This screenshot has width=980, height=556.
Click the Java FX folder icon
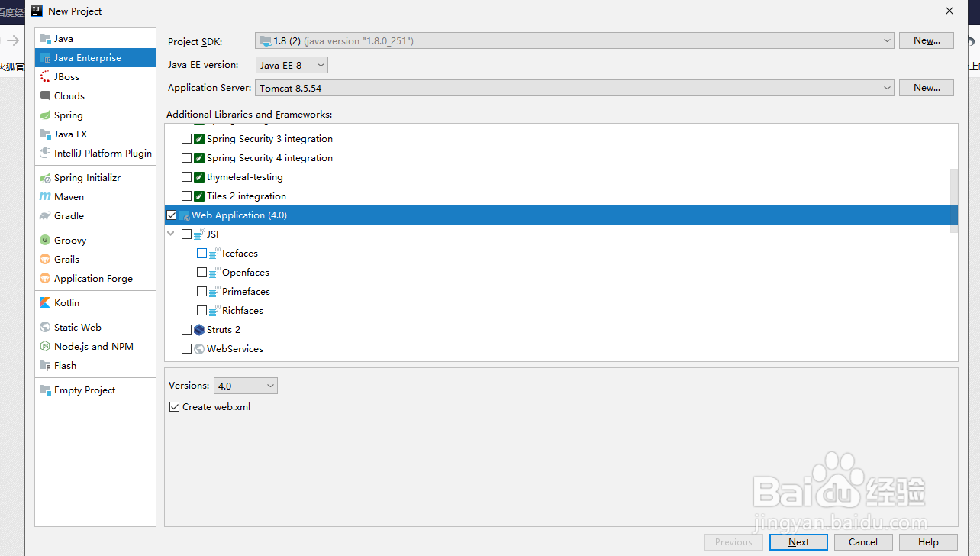[x=45, y=134]
